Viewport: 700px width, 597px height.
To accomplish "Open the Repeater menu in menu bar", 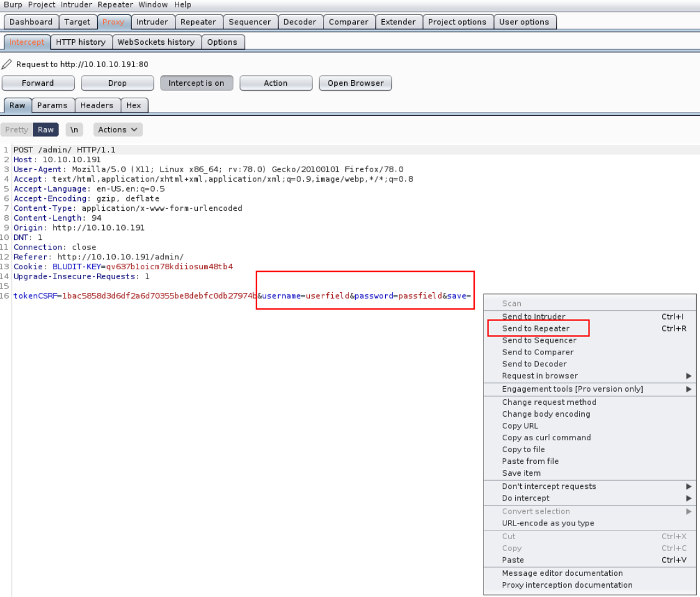I will (x=115, y=4).
